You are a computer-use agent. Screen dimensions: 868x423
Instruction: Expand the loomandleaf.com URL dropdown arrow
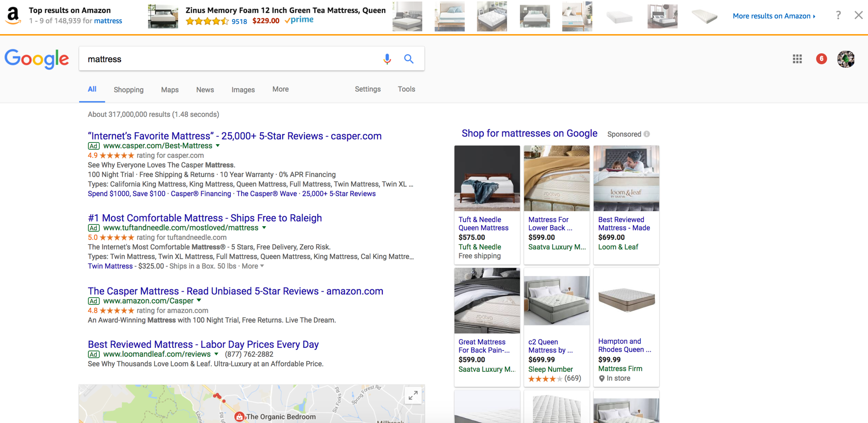(216, 354)
